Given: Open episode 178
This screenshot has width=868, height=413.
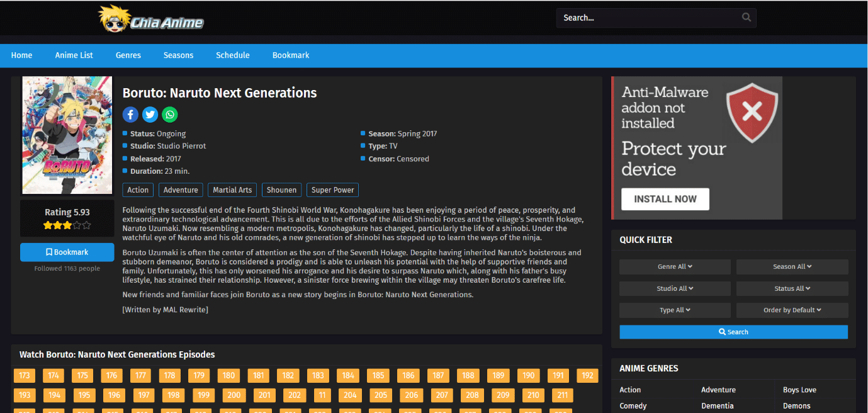Looking at the screenshot, I should [x=170, y=375].
